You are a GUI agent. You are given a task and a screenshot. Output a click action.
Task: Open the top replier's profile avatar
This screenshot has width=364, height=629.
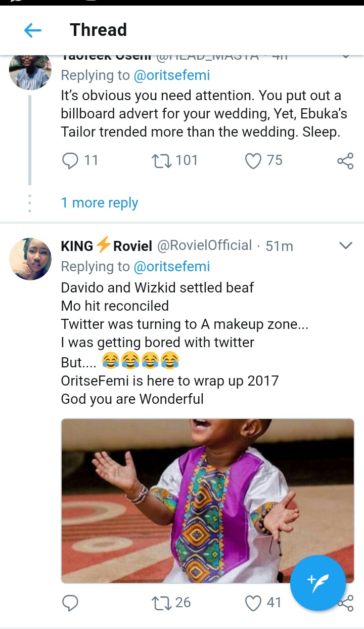click(x=30, y=71)
